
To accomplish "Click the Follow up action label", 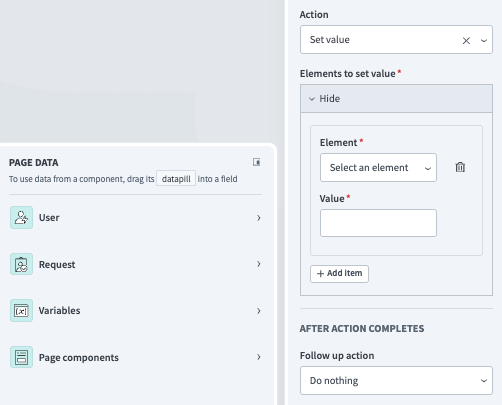I will [x=337, y=356].
